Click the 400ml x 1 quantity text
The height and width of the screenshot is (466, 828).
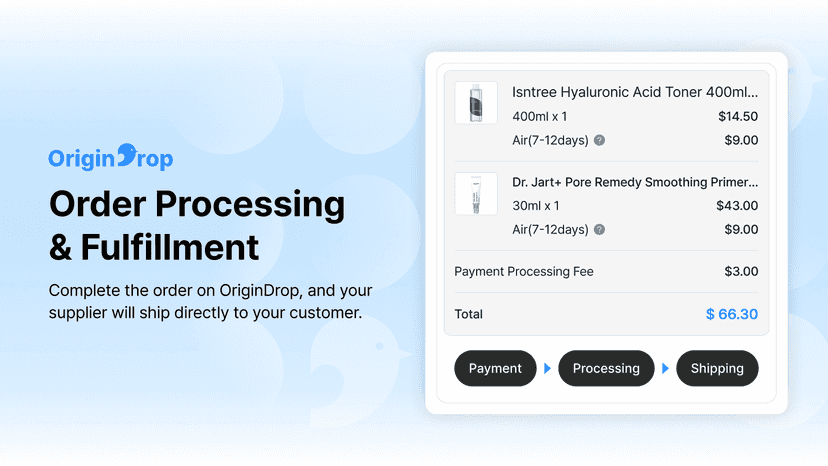[x=539, y=116]
